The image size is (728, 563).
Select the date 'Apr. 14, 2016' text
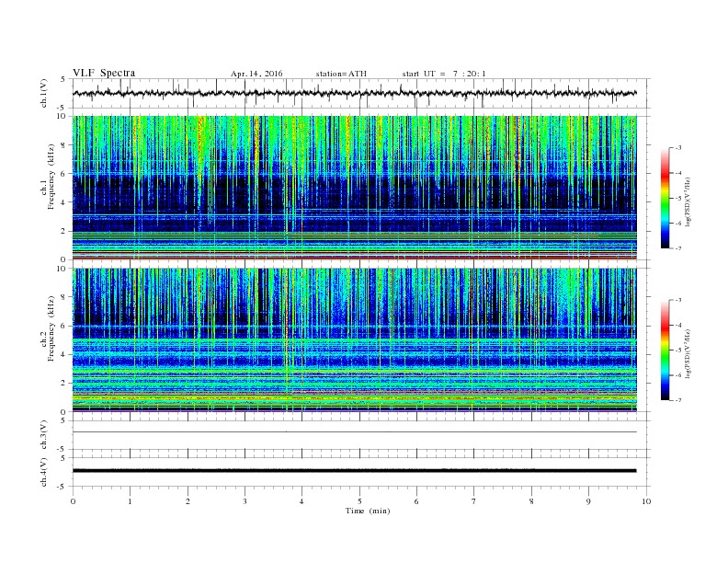point(256,74)
